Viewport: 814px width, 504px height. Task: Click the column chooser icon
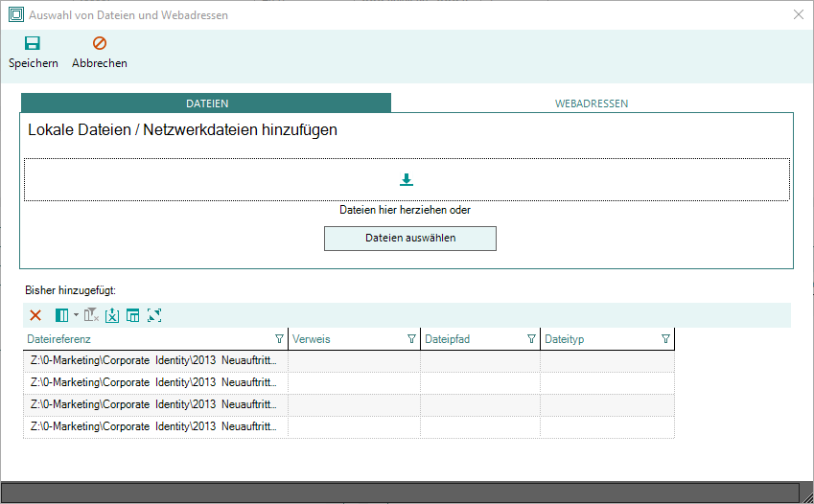[x=61, y=315]
